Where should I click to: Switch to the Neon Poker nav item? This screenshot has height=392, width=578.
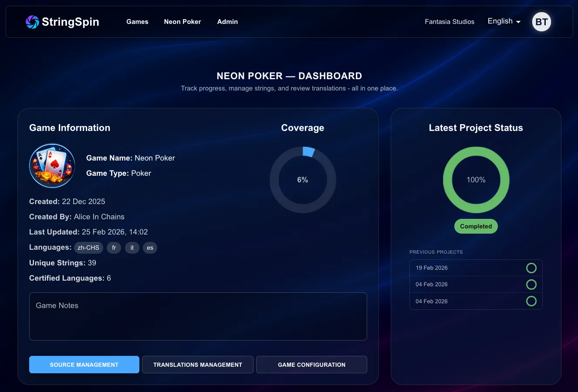tap(182, 22)
